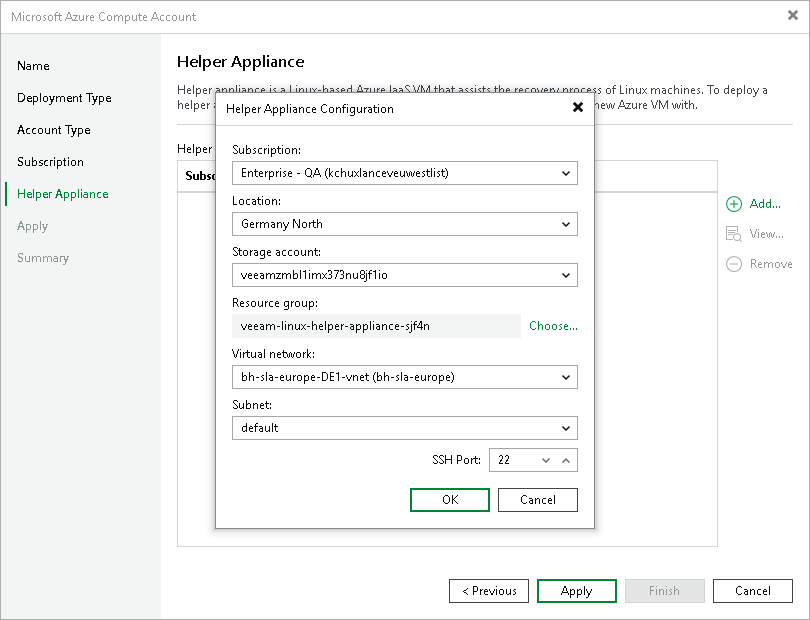
Task: Select the Name wizard step
Action: click(x=33, y=66)
